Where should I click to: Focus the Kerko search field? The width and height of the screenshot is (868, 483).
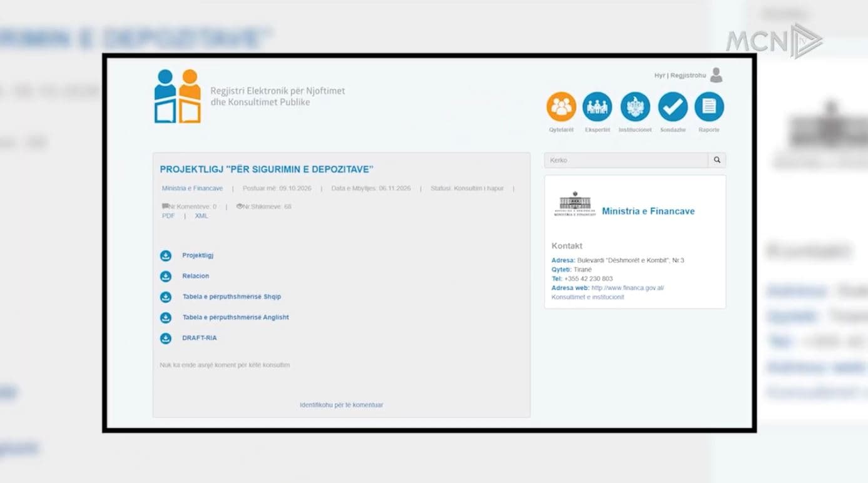626,160
